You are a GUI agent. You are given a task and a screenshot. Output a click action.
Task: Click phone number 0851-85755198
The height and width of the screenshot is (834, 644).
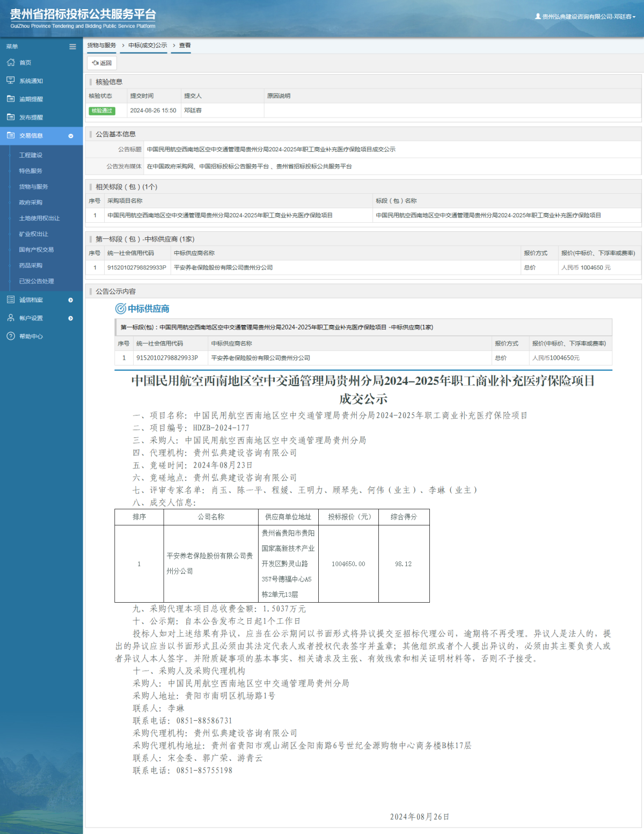pos(204,771)
